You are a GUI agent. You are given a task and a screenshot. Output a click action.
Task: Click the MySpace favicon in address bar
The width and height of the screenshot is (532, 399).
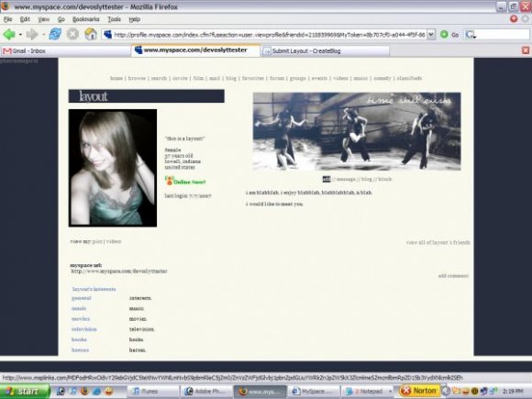[x=108, y=34]
